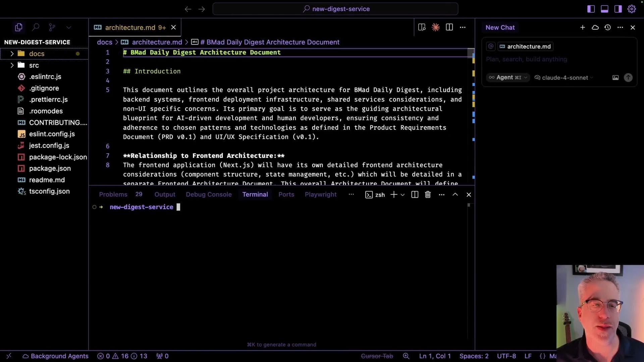Image resolution: width=644 pixels, height=362 pixels.
Task: Open the Explorer files icon
Action: [x=19, y=27]
